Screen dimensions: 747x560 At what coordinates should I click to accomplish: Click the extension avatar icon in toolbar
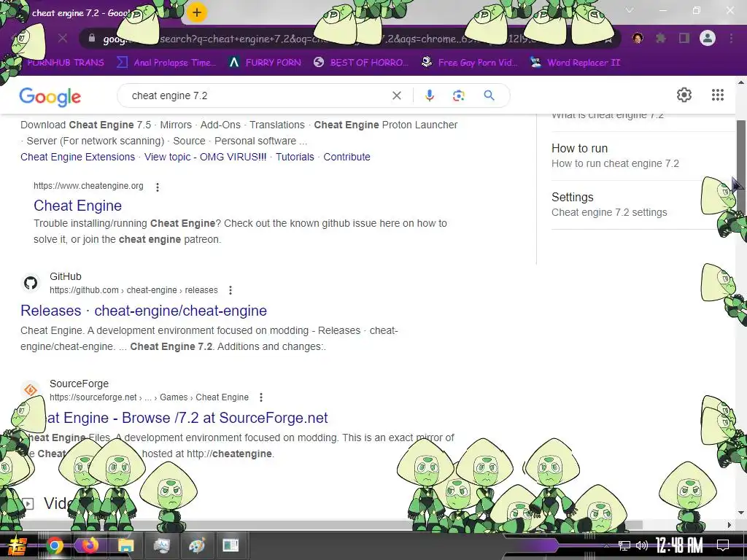click(x=638, y=38)
